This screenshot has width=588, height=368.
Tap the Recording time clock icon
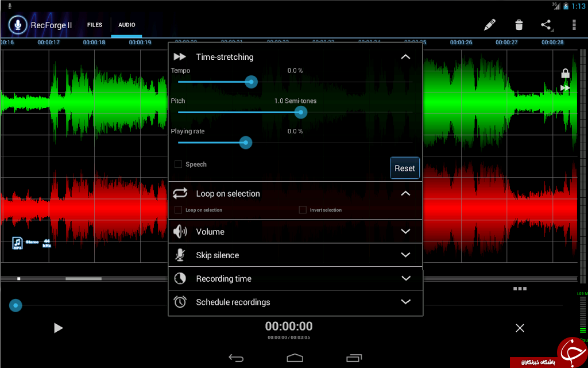click(x=180, y=278)
